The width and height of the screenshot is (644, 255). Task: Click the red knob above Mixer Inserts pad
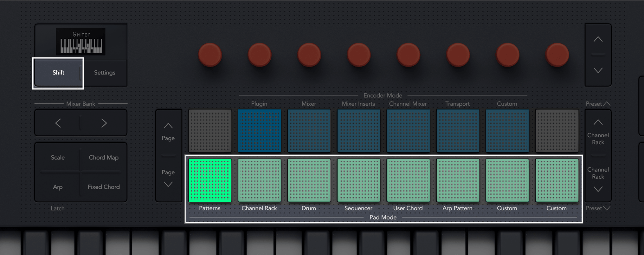tap(359, 55)
